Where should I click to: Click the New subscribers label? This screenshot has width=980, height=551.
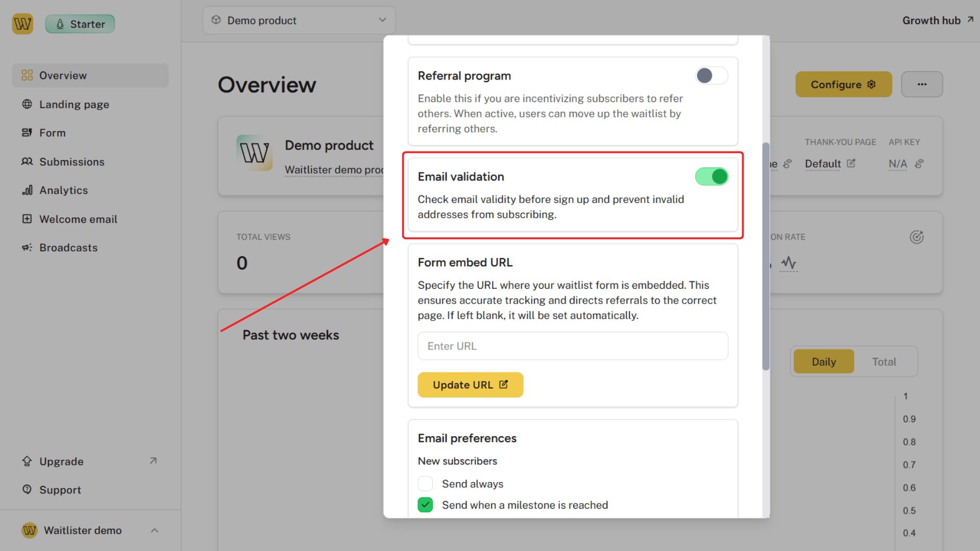pyautogui.click(x=457, y=461)
